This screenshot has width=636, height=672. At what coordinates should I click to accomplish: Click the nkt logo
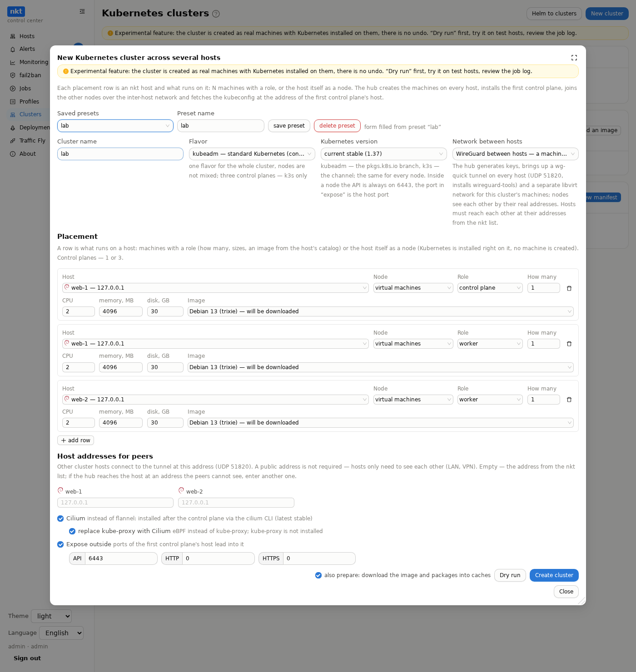[16, 11]
